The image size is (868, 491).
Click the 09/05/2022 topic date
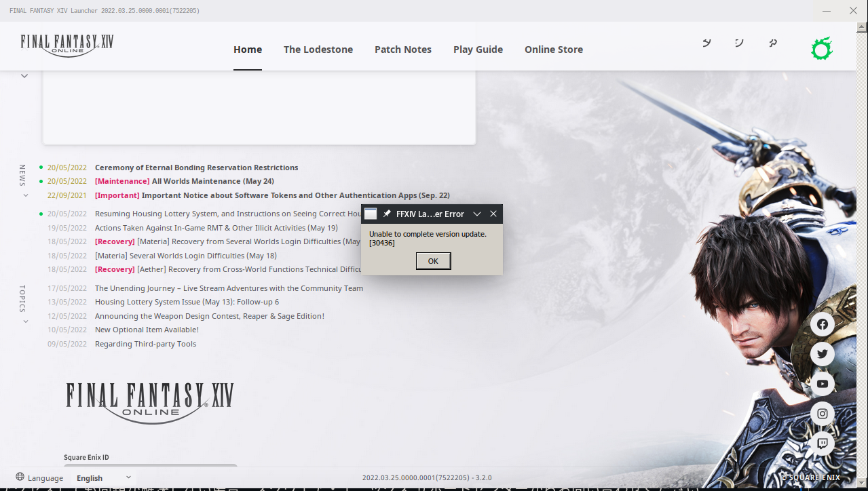tap(67, 344)
